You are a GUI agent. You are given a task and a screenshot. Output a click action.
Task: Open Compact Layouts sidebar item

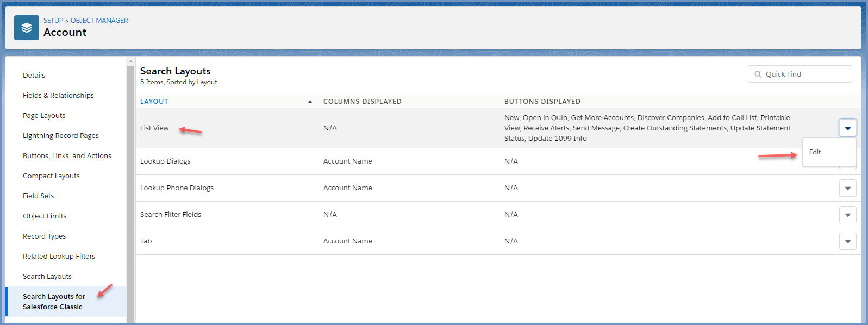[x=51, y=176]
